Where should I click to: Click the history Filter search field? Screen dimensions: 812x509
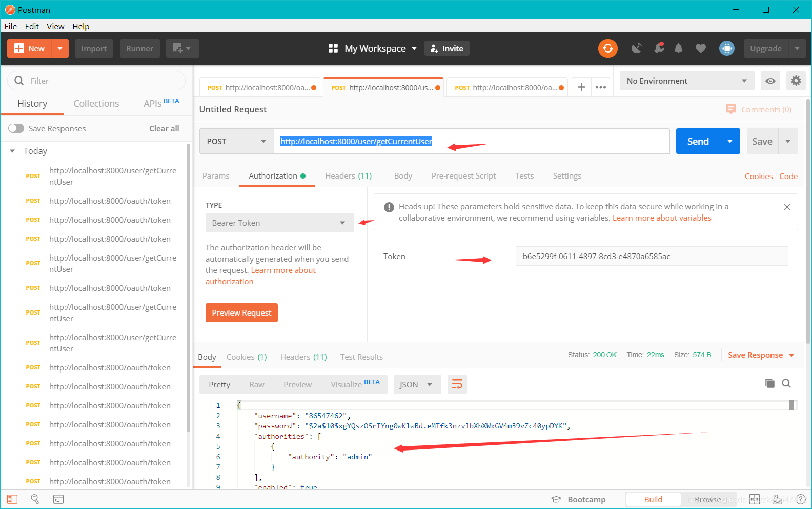[96, 81]
